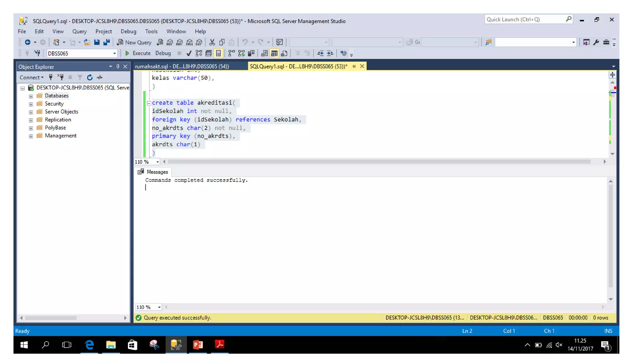The height and width of the screenshot is (362, 644).
Task: Expand the Databases tree node
Action: point(31,96)
